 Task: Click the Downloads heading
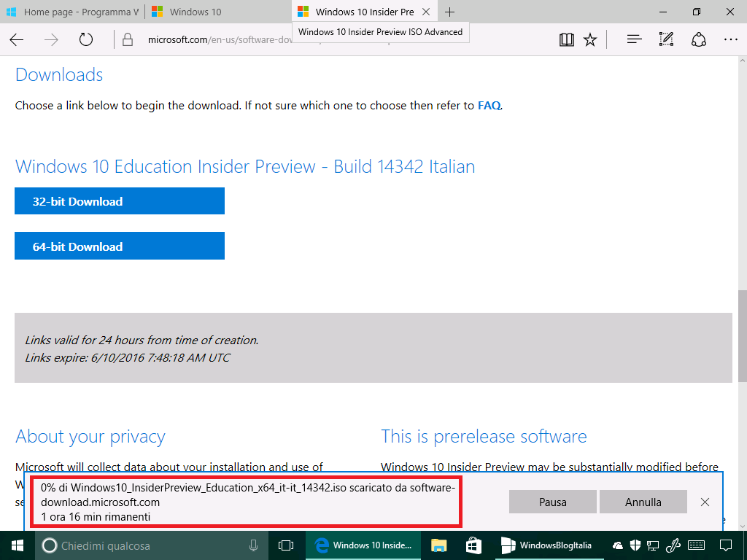point(59,75)
